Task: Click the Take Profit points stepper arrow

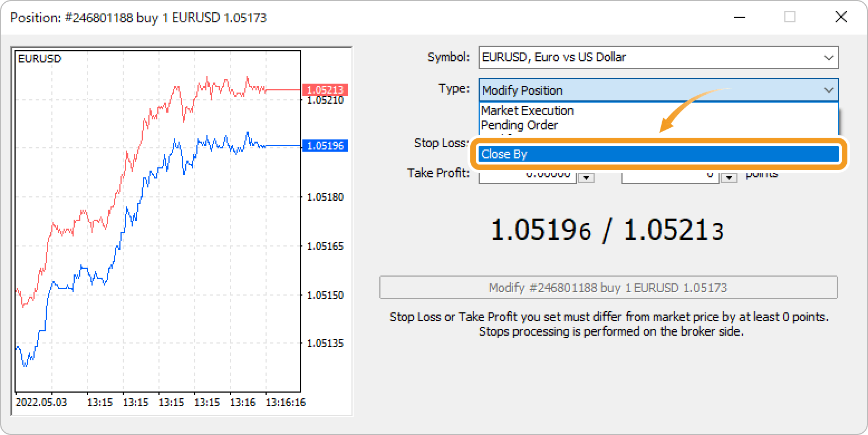Action: 729,177
